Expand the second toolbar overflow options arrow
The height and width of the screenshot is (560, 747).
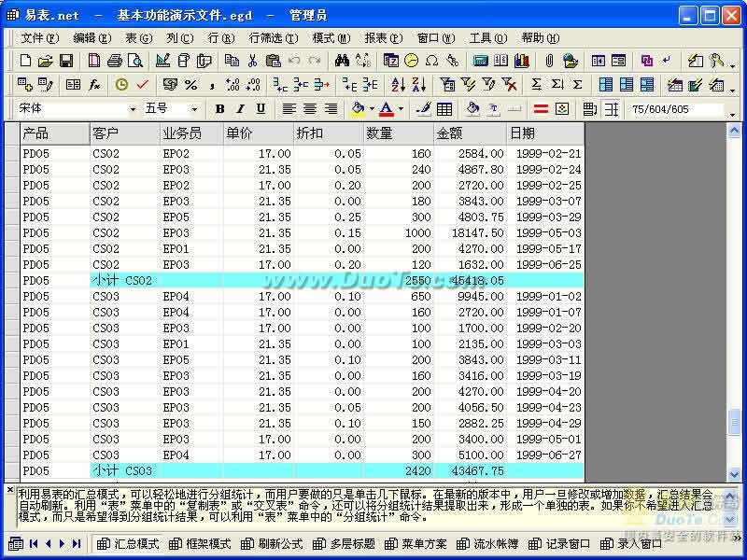pos(733,89)
